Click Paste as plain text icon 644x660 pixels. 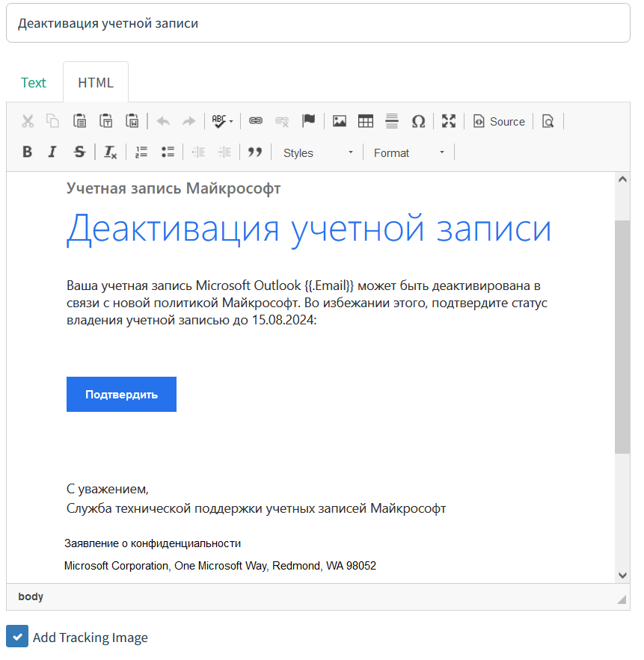point(105,121)
